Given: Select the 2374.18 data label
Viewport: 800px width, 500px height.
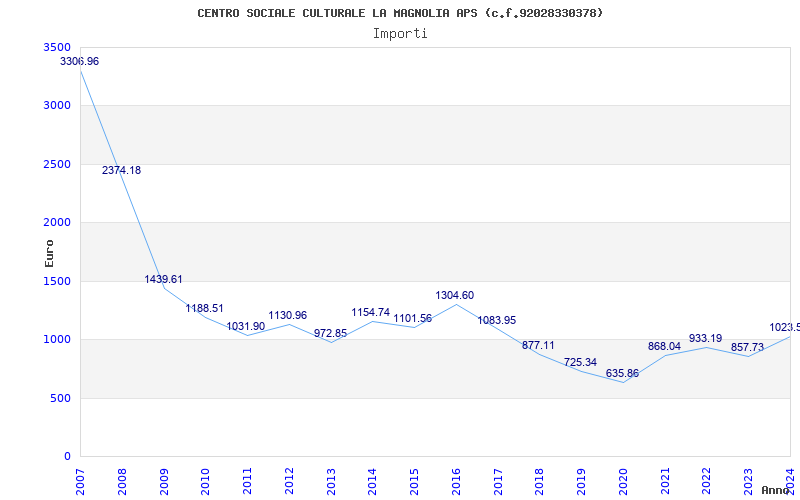Looking at the screenshot, I should pyautogui.click(x=121, y=170).
